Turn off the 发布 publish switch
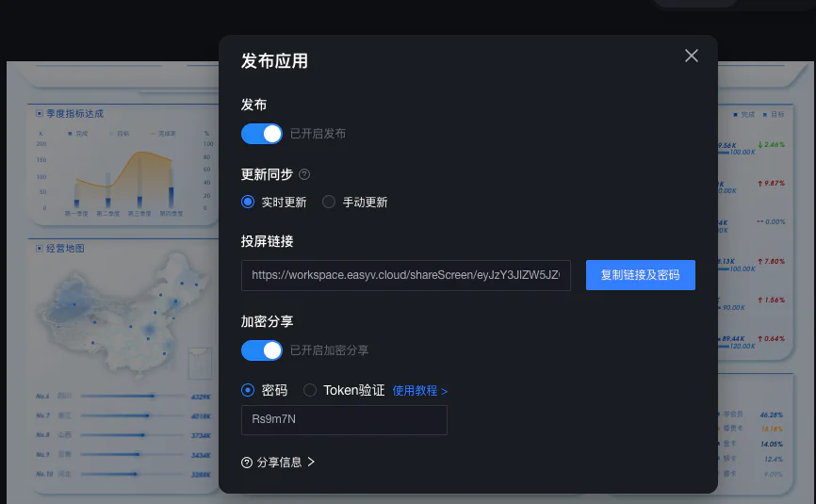 [x=262, y=134]
